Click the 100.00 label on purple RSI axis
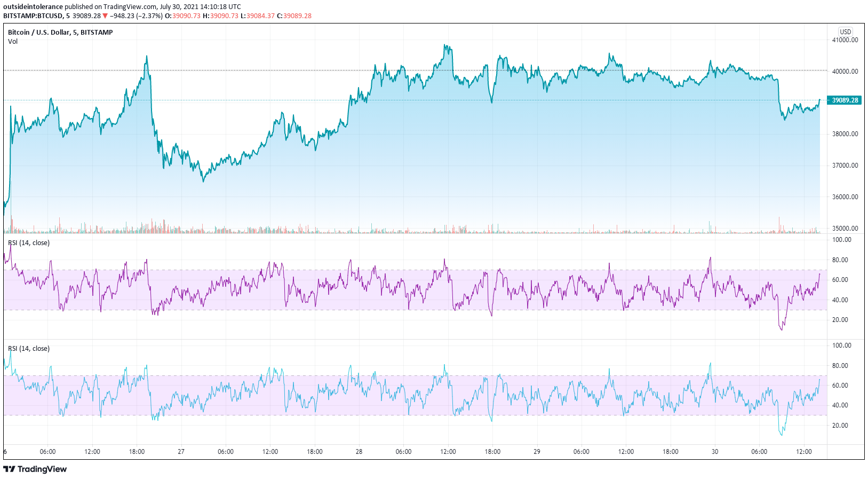868x479 pixels. [x=842, y=240]
